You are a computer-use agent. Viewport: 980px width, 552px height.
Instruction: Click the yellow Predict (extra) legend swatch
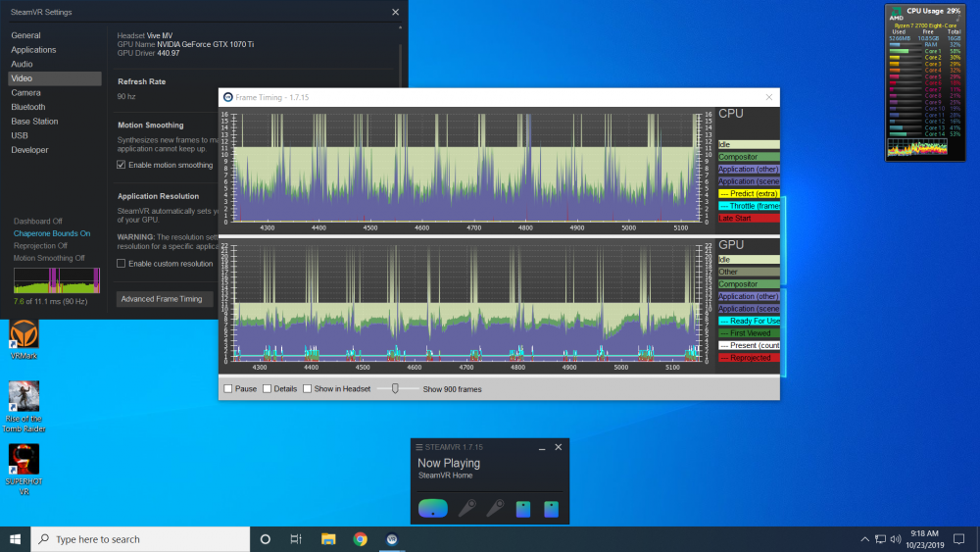pyautogui.click(x=749, y=194)
